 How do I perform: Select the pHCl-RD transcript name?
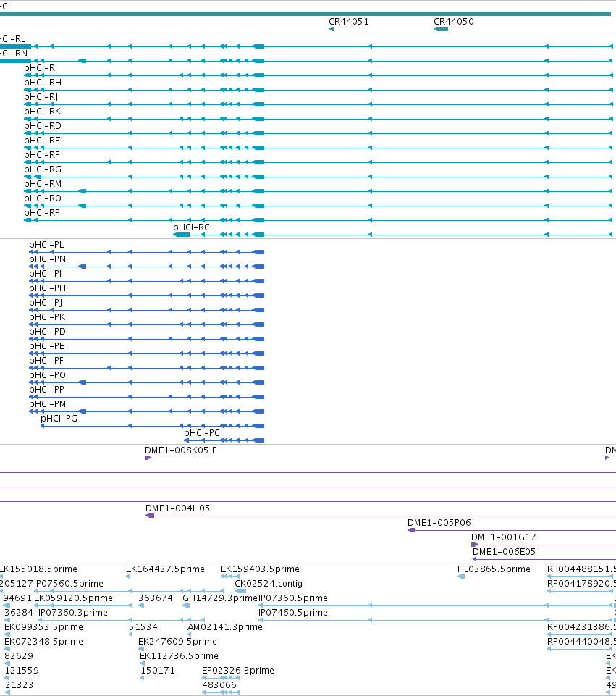[x=43, y=126]
